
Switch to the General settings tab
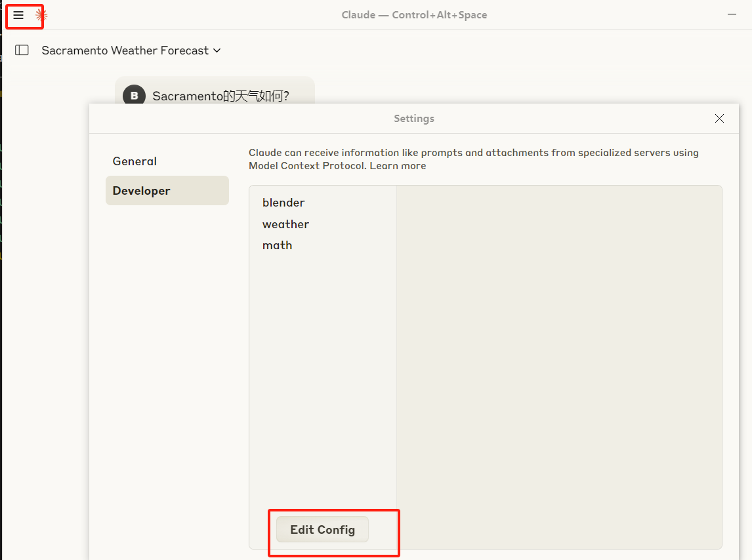pos(135,161)
